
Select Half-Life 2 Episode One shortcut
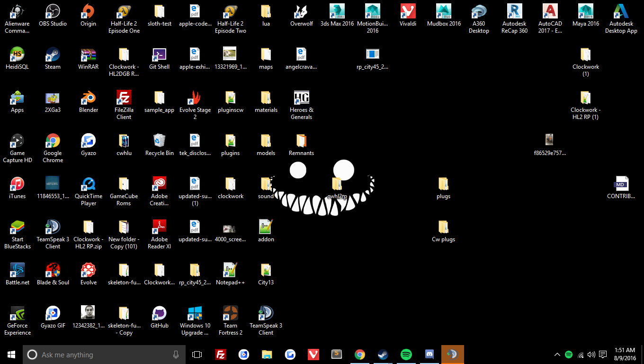coord(124,18)
